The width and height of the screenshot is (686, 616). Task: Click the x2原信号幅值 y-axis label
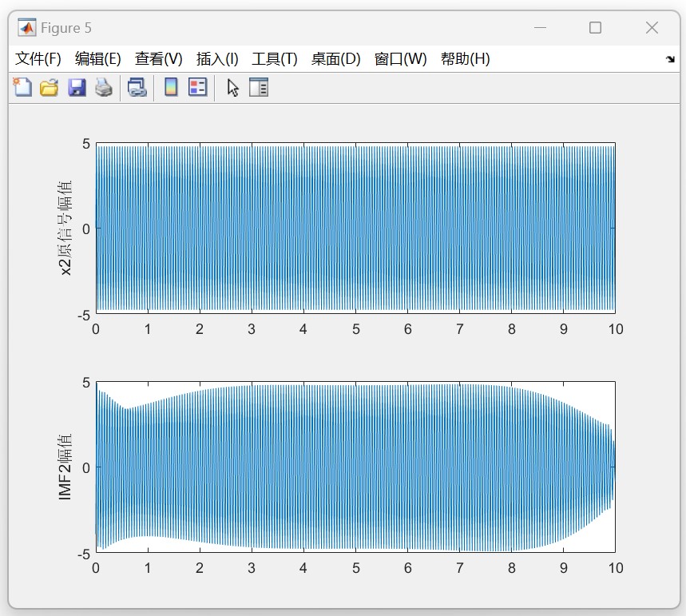[x=65, y=228]
